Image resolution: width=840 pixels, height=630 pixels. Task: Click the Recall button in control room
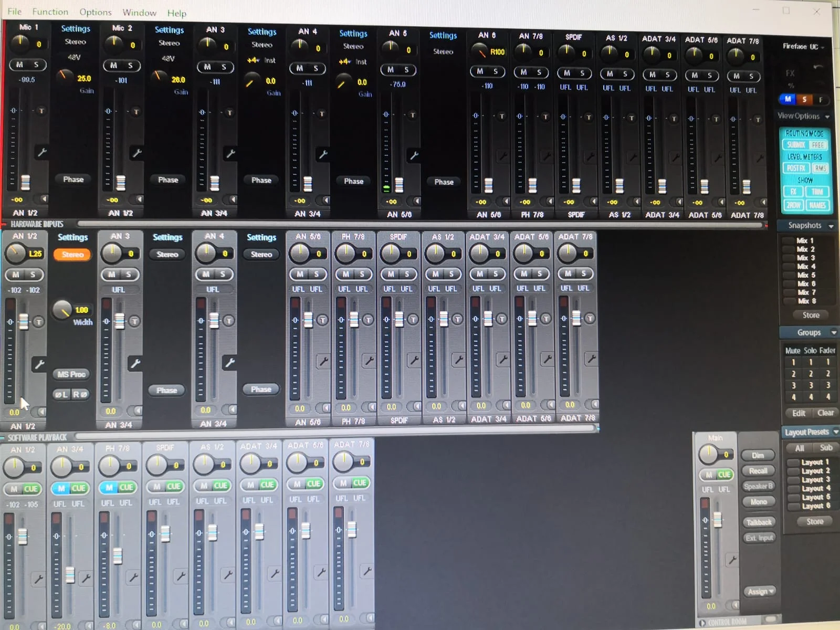point(758,471)
